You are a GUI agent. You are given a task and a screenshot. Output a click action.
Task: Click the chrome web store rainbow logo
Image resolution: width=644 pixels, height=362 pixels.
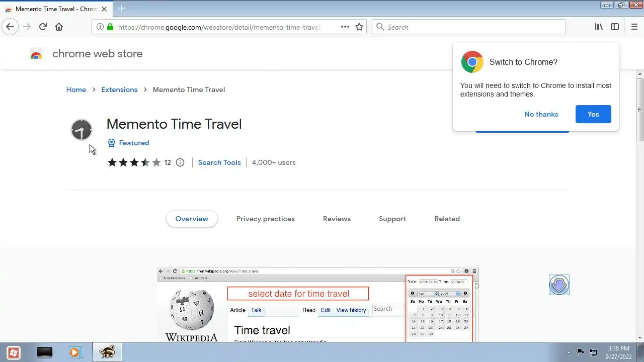(36, 54)
